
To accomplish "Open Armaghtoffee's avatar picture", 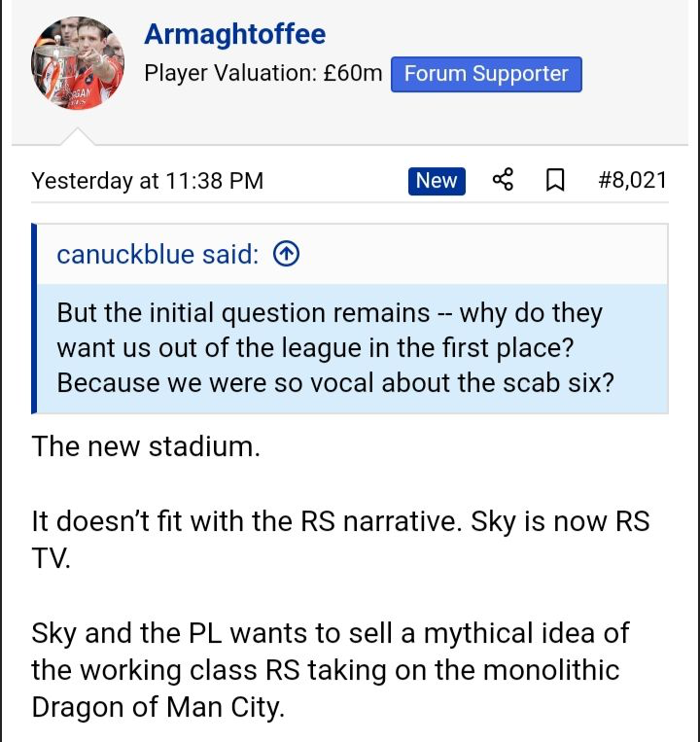I will point(78,63).
